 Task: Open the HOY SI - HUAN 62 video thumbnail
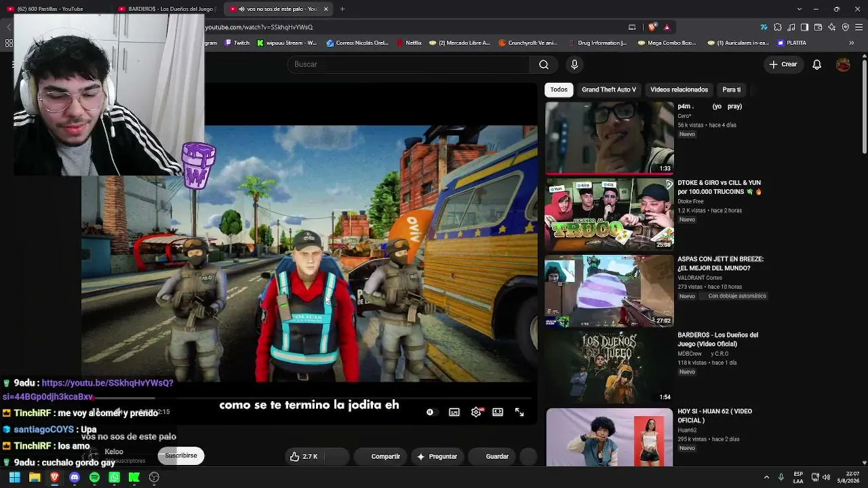(x=610, y=437)
